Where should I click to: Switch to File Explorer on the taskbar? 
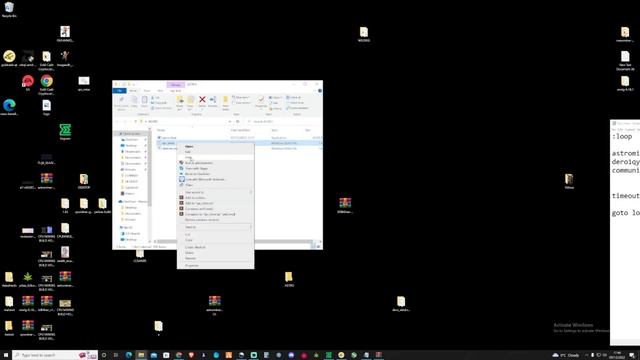141,355
